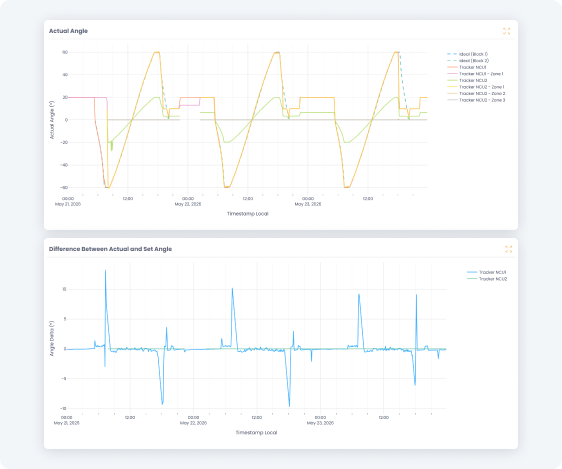
Task: Toggle Tracker NCU2 - Zone 1 legend entry
Action: (x=476, y=87)
